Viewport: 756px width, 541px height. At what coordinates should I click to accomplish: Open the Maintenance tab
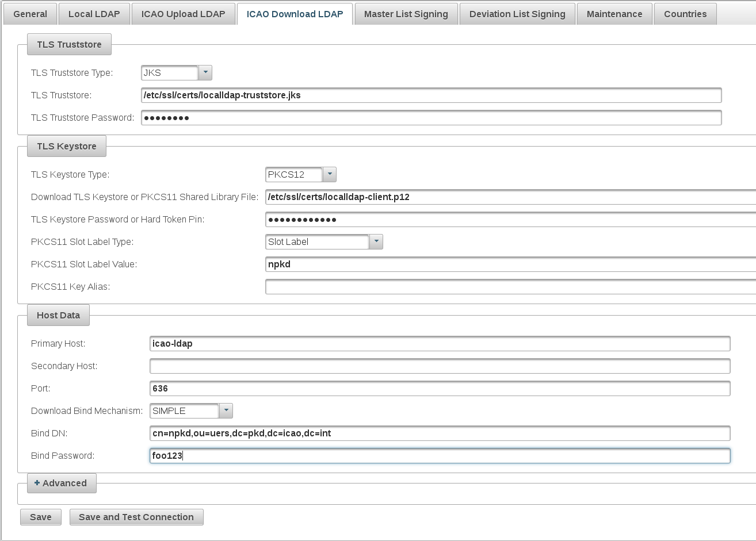click(x=614, y=14)
